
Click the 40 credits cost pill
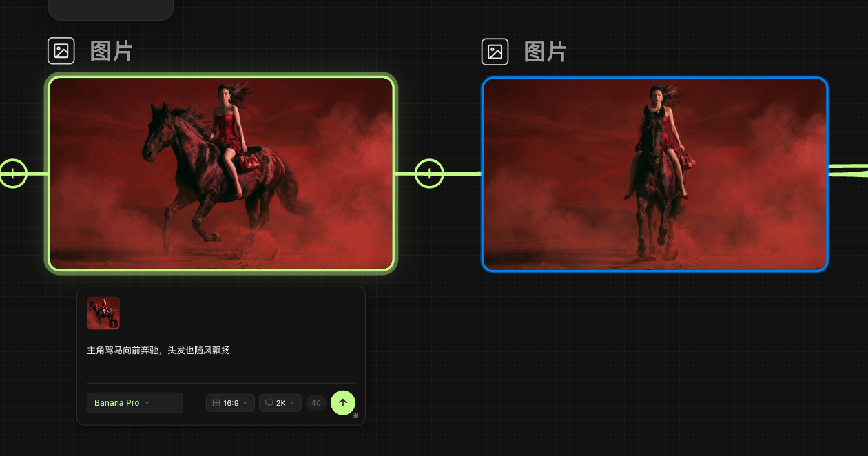(316, 403)
